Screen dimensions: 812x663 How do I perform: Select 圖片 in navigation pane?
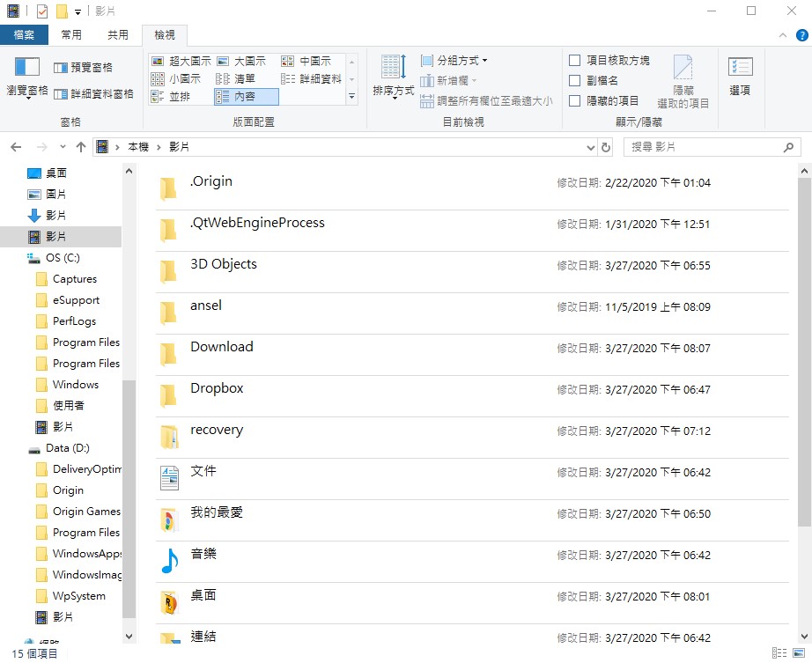coord(56,194)
